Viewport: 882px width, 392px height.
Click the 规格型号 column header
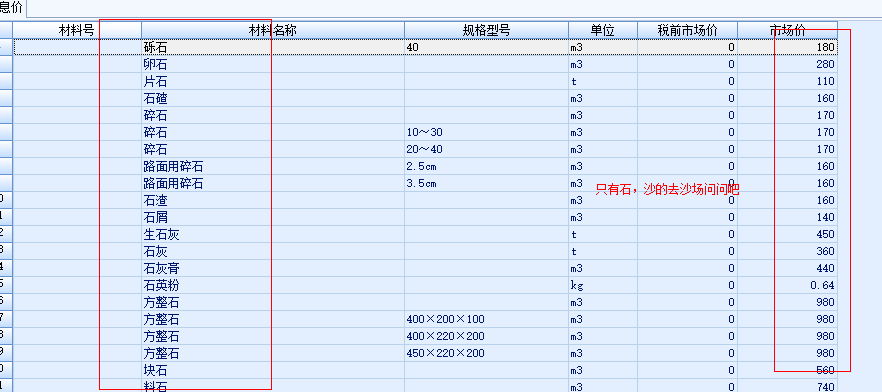coord(486,30)
